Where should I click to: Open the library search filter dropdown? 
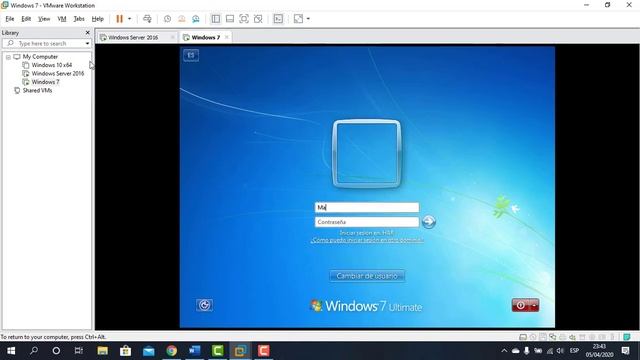click(x=87, y=43)
